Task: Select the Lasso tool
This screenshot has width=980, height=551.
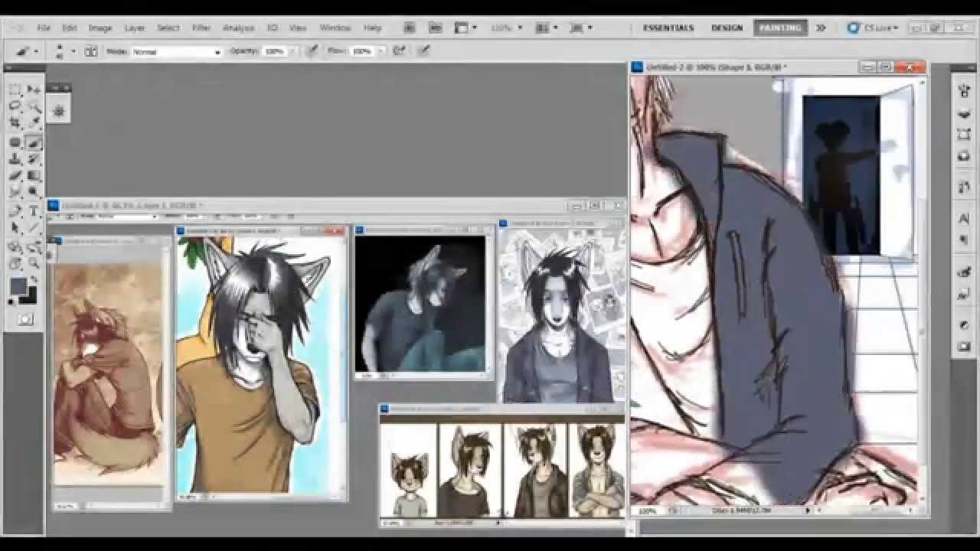Action: (x=15, y=106)
